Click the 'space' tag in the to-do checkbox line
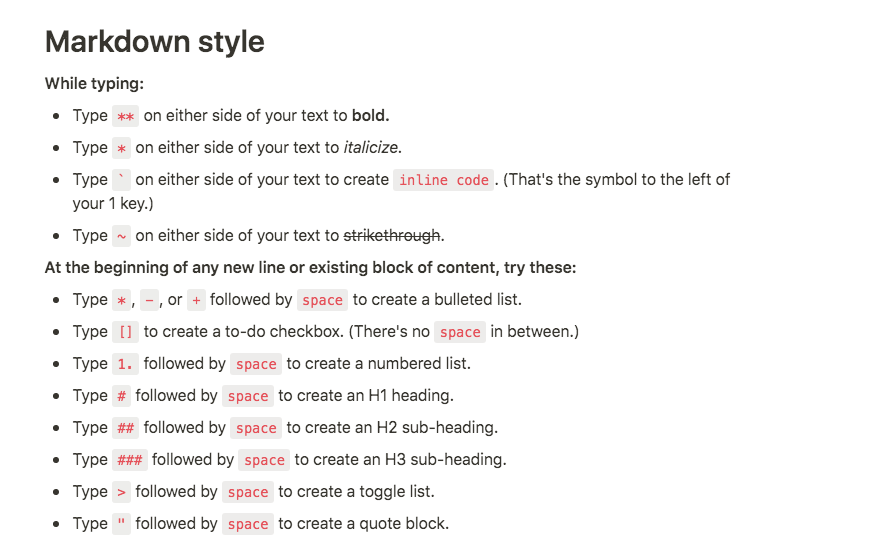 tap(460, 332)
